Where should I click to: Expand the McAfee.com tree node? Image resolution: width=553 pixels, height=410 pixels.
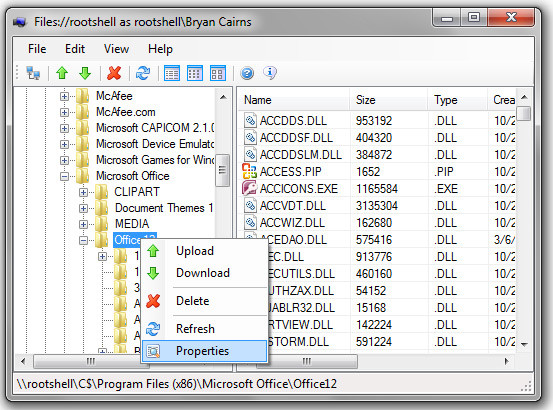(64, 112)
